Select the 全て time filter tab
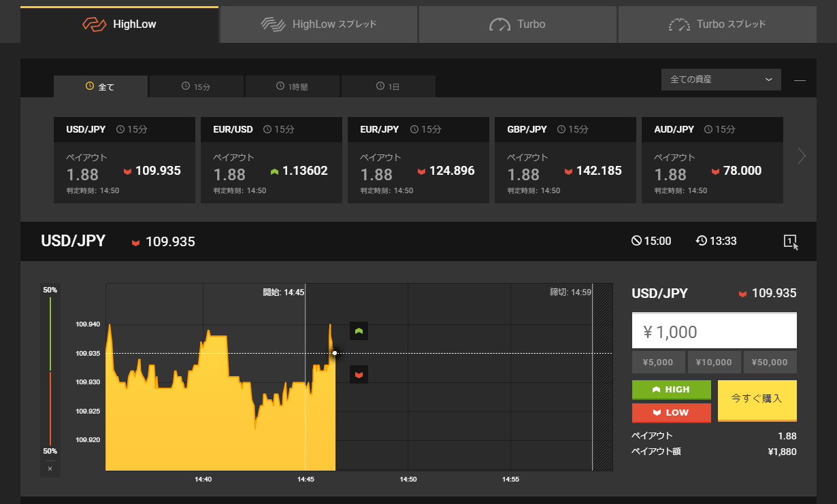The image size is (837, 504). coord(101,86)
